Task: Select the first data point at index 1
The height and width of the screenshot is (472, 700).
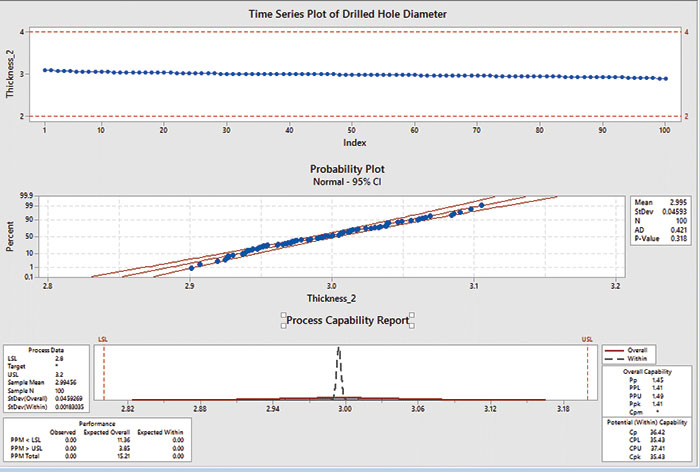Action: point(45,70)
